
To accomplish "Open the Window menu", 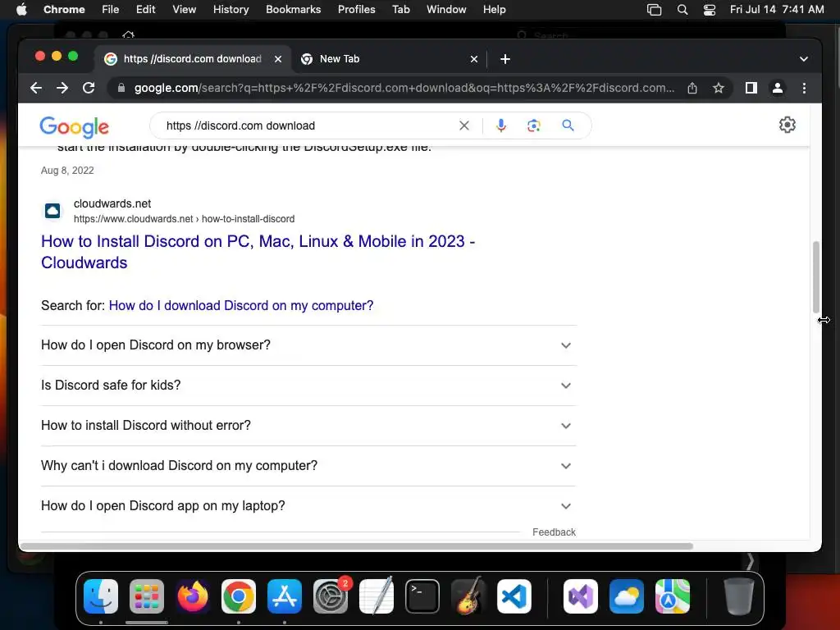I will tap(446, 10).
